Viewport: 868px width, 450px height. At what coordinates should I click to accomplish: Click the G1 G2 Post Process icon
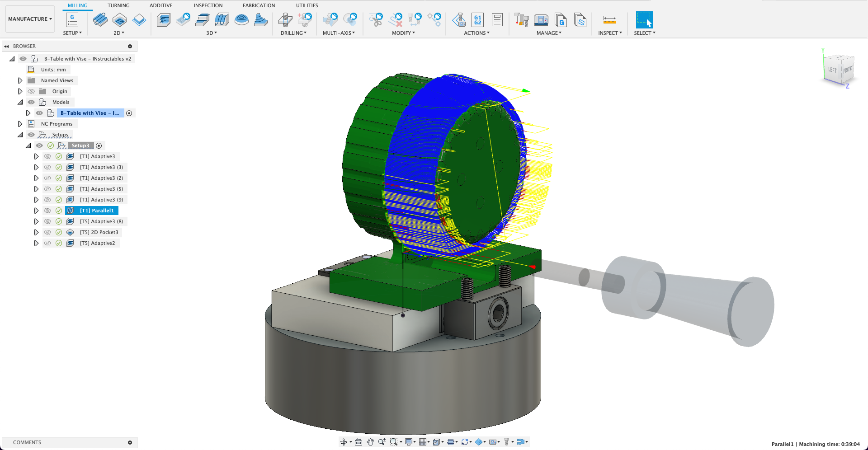pyautogui.click(x=478, y=20)
